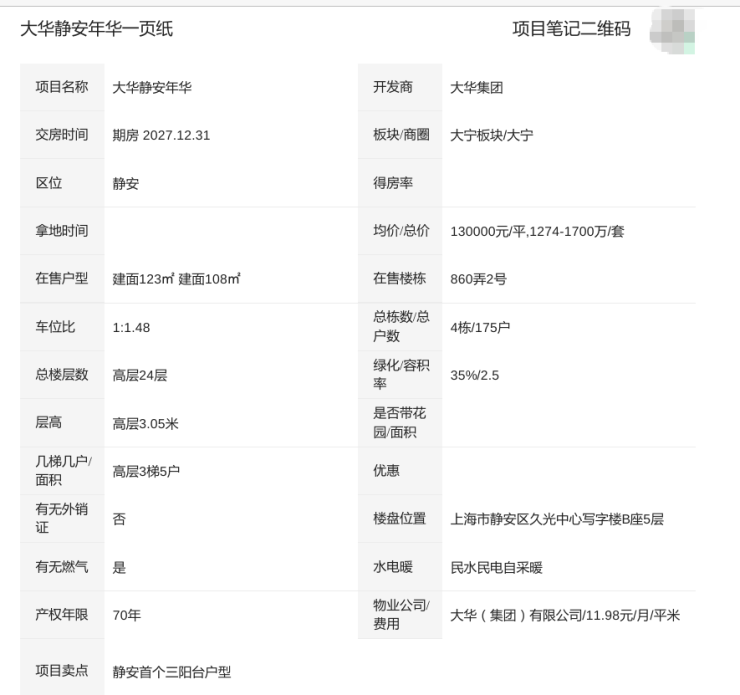Screen dimensions: 740x695
Task: Select building value 860弄2号
Action: click(x=478, y=279)
